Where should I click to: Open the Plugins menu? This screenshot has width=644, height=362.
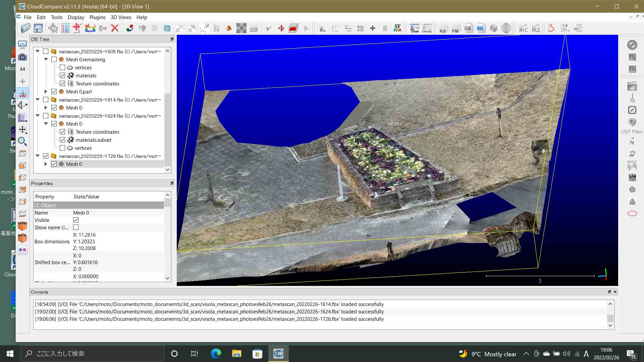coord(97,17)
